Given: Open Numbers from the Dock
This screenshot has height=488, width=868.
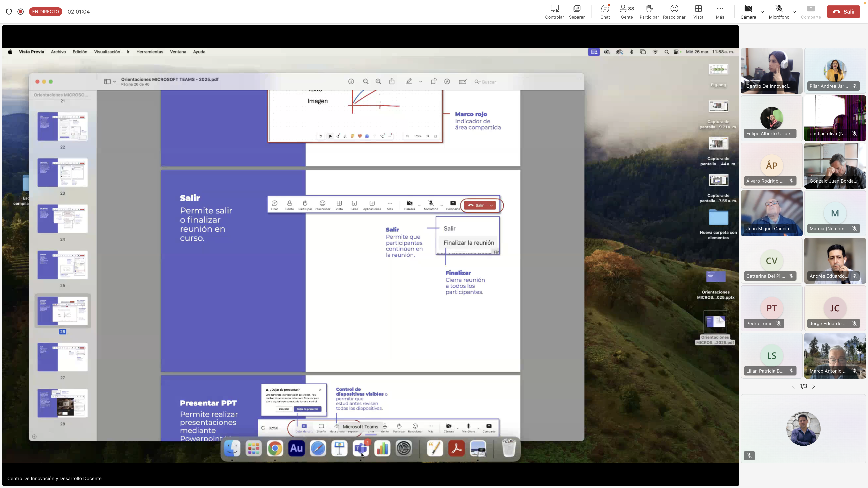Looking at the screenshot, I should tap(382, 448).
